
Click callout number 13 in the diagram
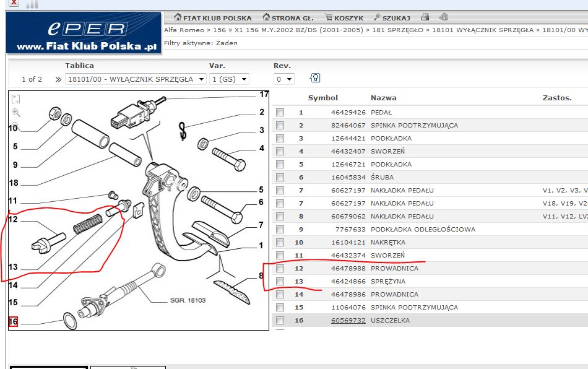pyautogui.click(x=13, y=267)
